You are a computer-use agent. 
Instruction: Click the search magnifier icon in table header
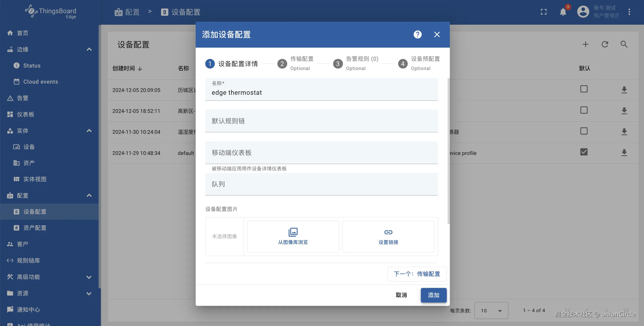(x=624, y=44)
